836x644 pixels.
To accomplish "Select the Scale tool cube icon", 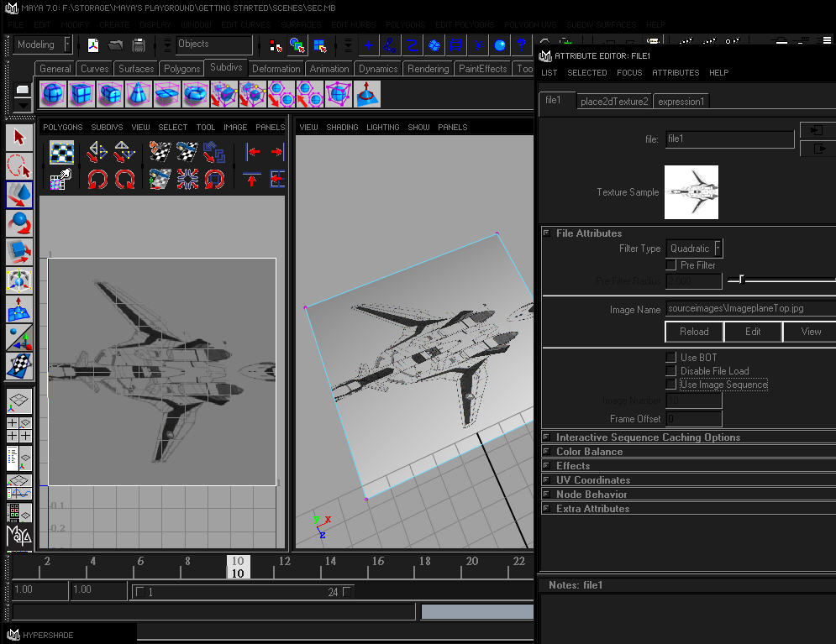I will [19, 252].
